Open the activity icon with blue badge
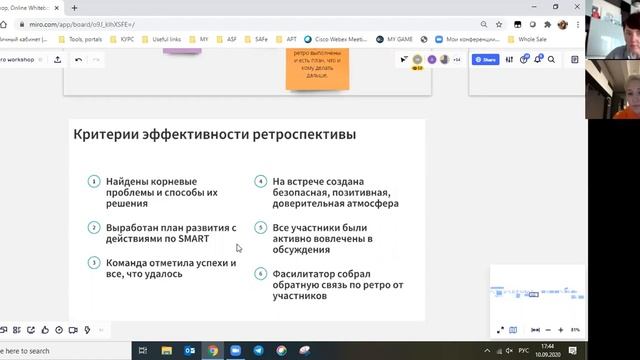Screen dimensions: 640x360 524,59
